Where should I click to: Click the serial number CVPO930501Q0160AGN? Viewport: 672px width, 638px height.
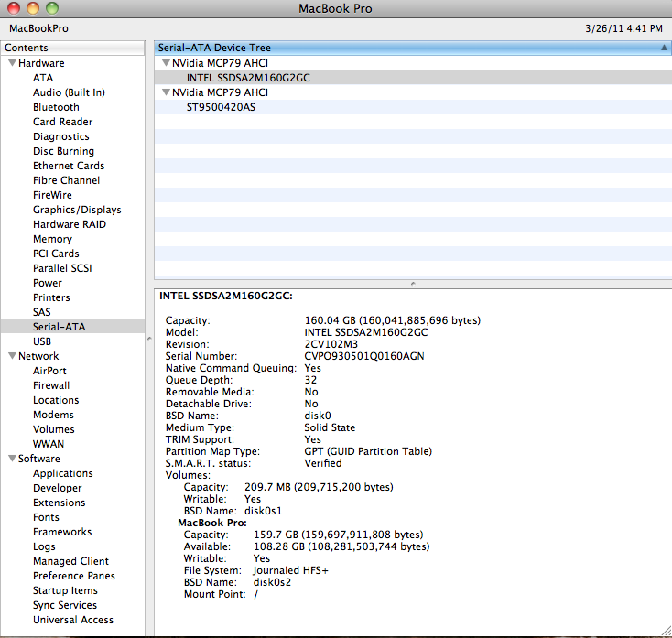[364, 356]
